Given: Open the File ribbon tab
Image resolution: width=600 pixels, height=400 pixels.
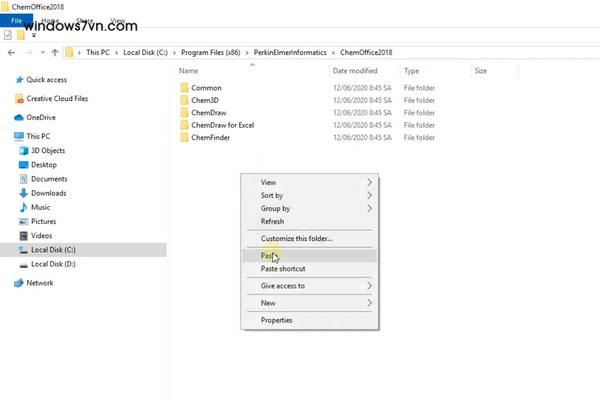Looking at the screenshot, I should click(x=17, y=20).
